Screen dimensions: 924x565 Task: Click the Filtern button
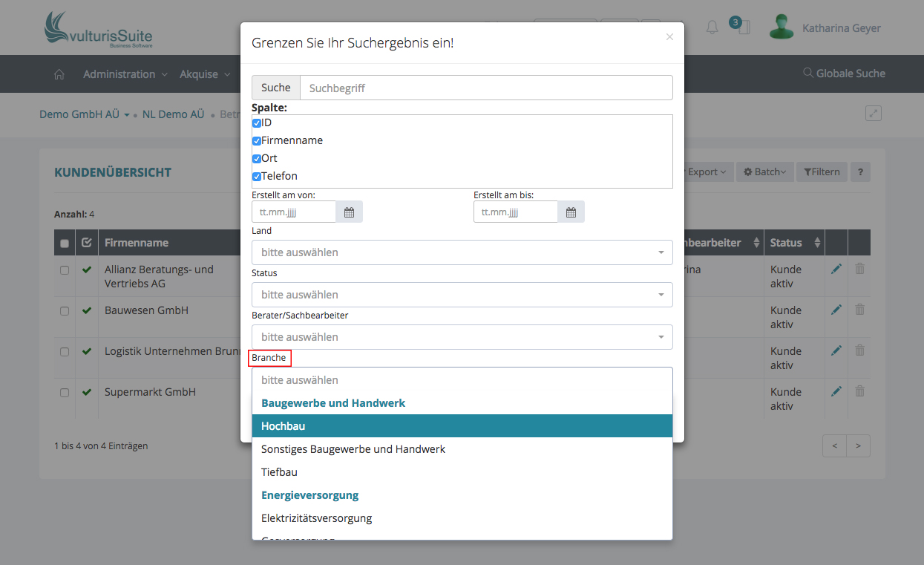point(822,172)
